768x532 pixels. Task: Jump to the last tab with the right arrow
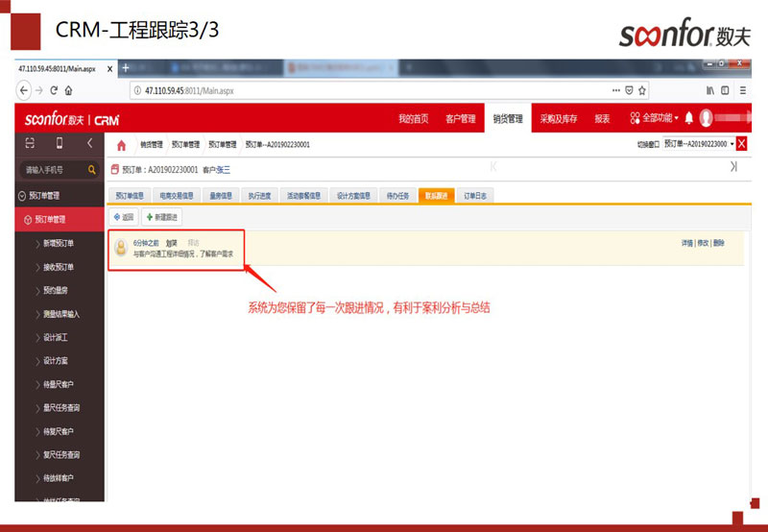coord(733,167)
